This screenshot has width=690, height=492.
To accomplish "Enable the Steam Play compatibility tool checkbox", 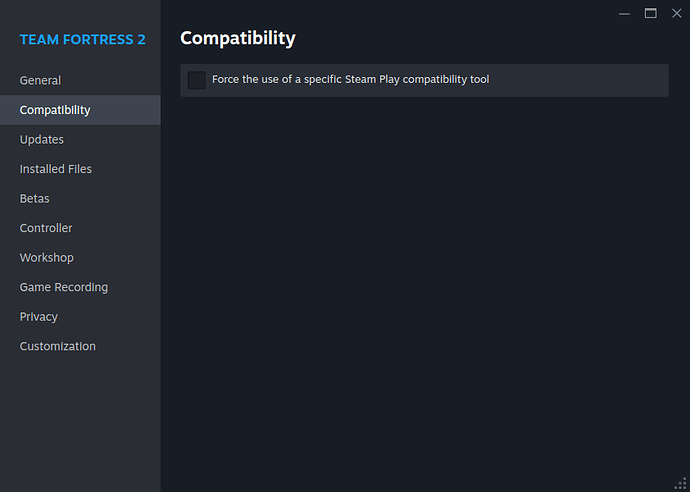I will (196, 80).
